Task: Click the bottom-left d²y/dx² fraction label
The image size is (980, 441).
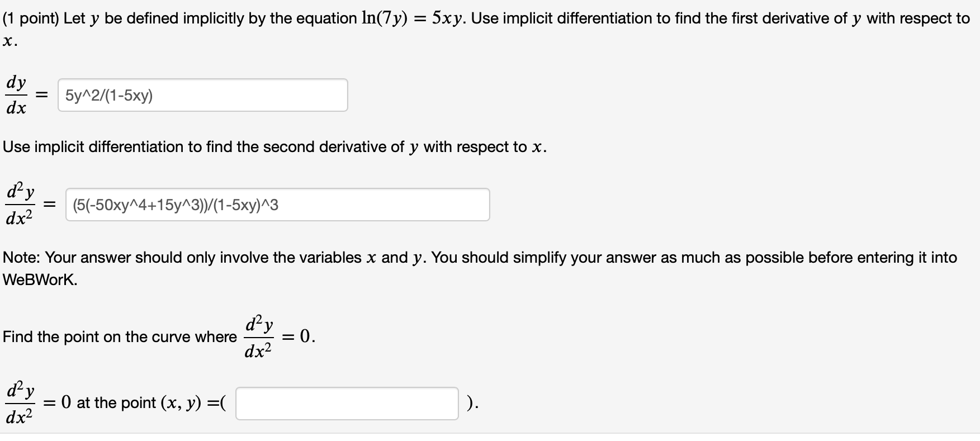Action: coord(20,403)
